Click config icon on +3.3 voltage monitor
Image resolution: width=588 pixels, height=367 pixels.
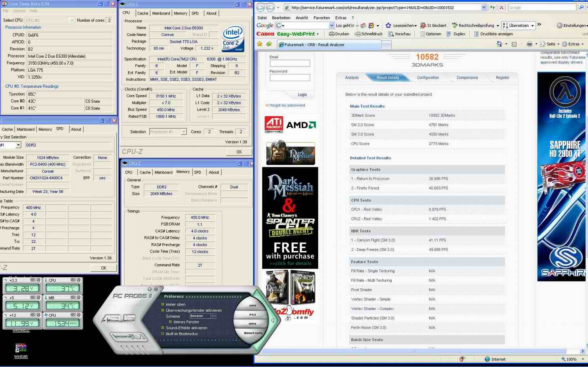[x=33, y=280]
